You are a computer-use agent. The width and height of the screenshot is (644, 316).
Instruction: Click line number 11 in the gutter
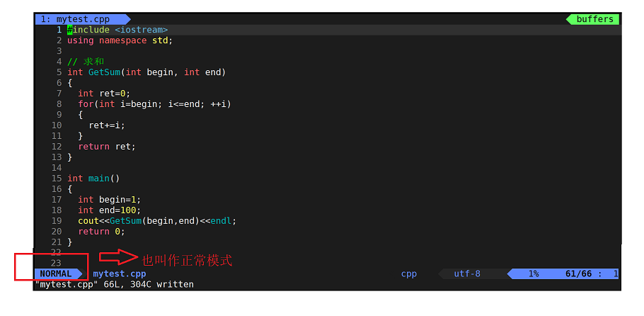click(x=57, y=136)
